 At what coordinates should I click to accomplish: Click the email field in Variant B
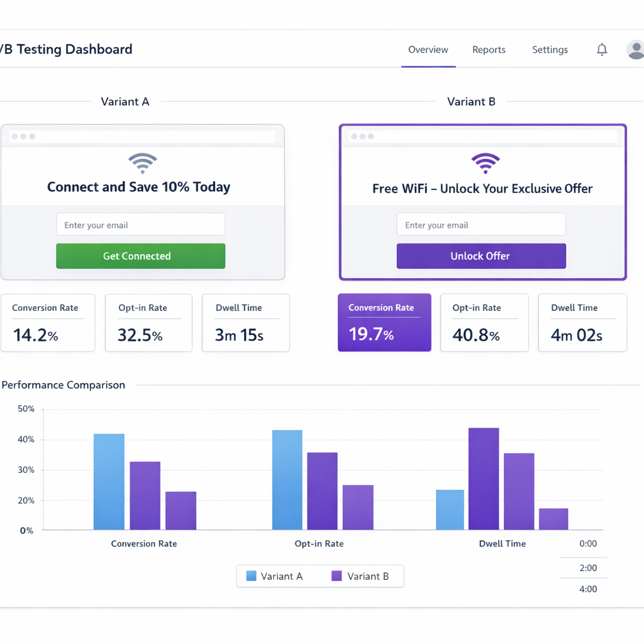(481, 224)
